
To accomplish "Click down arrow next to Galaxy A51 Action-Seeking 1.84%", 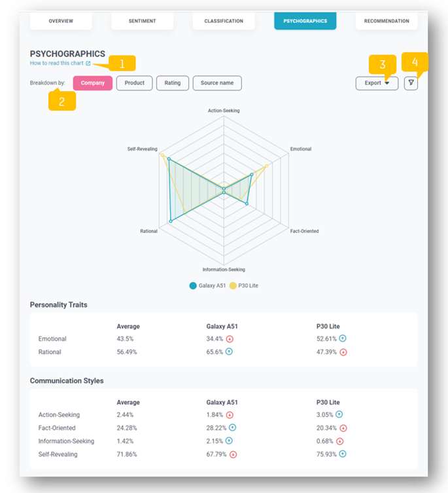I will [x=230, y=415].
